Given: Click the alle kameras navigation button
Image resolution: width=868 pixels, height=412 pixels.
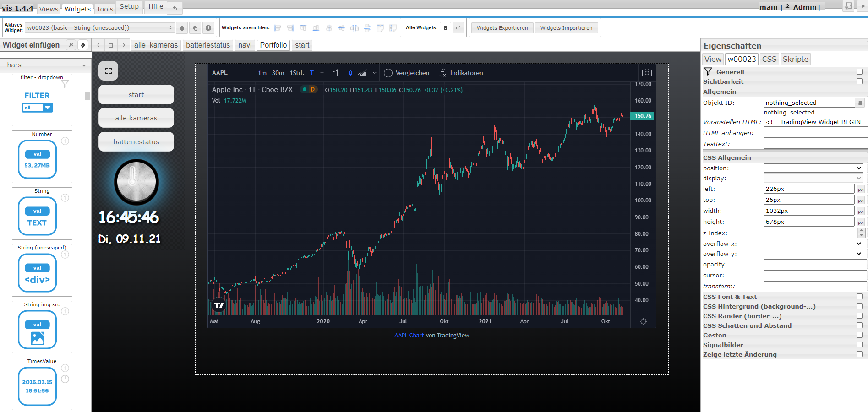Looking at the screenshot, I should pos(136,118).
